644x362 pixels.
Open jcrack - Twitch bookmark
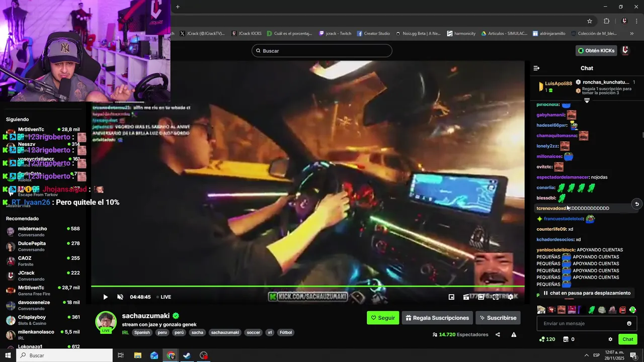(x=335, y=34)
